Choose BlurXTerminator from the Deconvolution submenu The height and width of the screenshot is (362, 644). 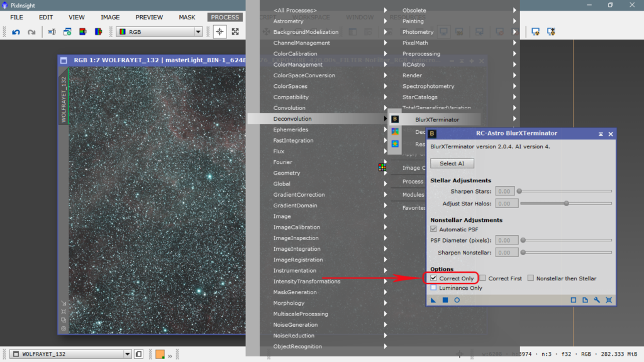[437, 119]
